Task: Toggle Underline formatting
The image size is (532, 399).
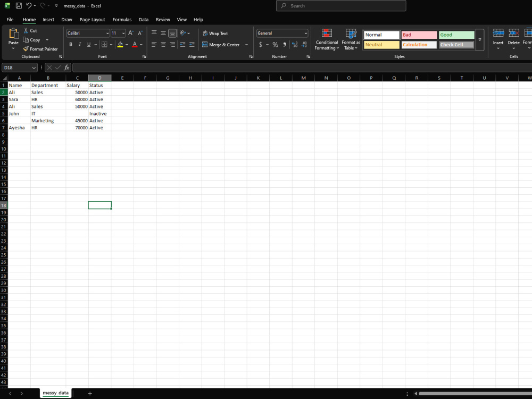Action: [x=89, y=45]
